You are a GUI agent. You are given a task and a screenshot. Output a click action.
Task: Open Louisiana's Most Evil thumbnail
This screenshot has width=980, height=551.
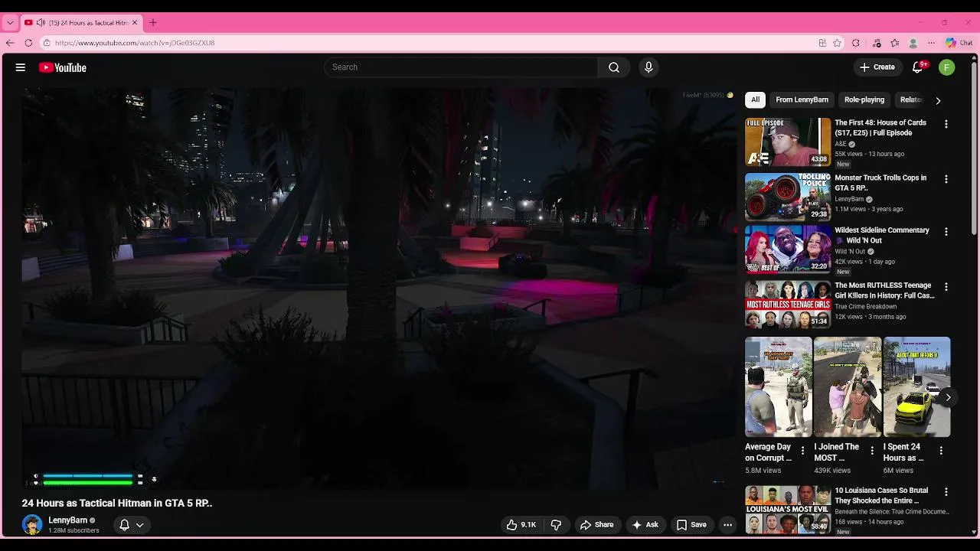[x=788, y=510]
